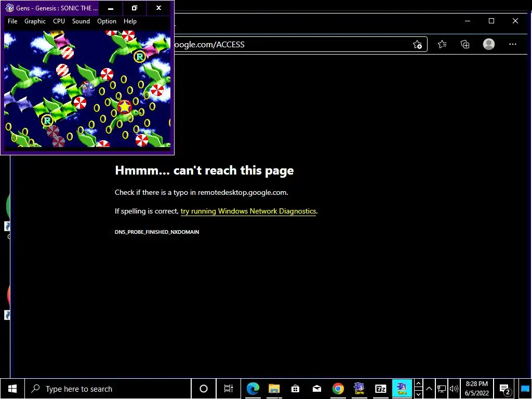This screenshot has width=532, height=399.
Task: Open the Help menu in Gens
Action: [130, 21]
